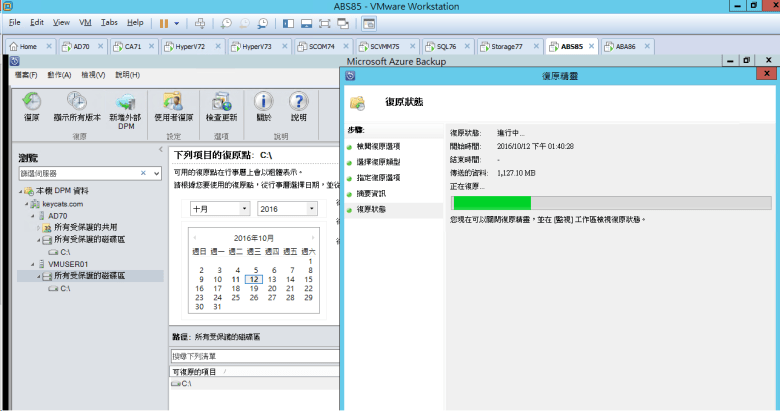Open the VMware VM menu

85,22
